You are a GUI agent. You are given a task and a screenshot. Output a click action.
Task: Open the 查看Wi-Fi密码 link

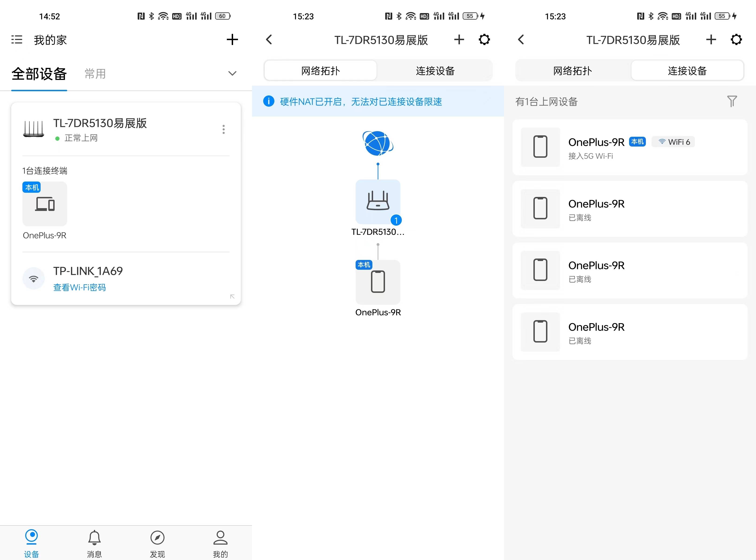79,287
